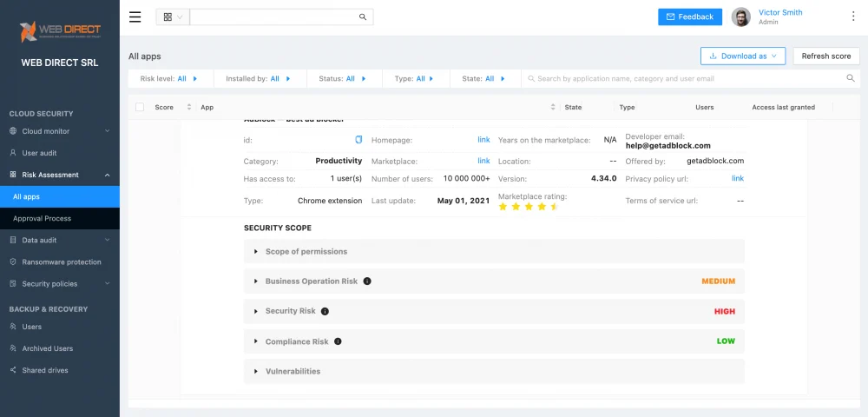The image size is (868, 417).
Task: Select All apps in sidebar
Action: 60,196
